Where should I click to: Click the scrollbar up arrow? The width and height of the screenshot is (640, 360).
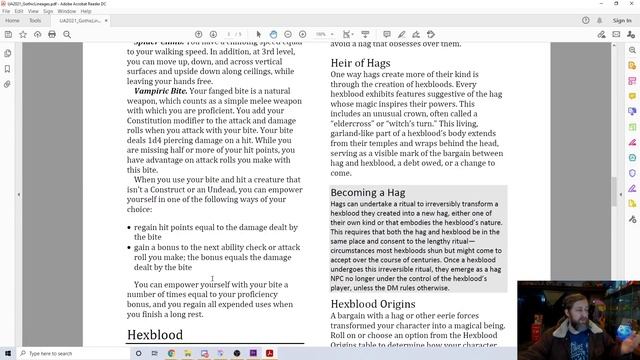point(613,45)
